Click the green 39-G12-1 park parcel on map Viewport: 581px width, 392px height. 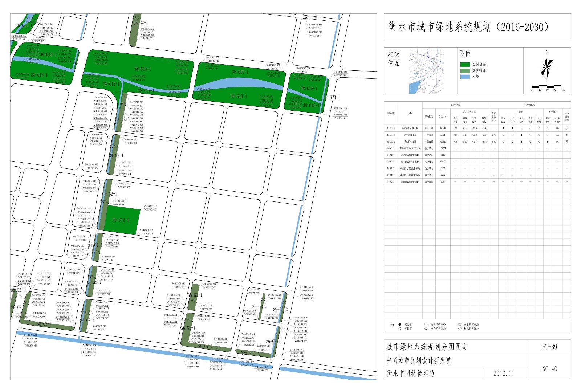[x=122, y=221]
